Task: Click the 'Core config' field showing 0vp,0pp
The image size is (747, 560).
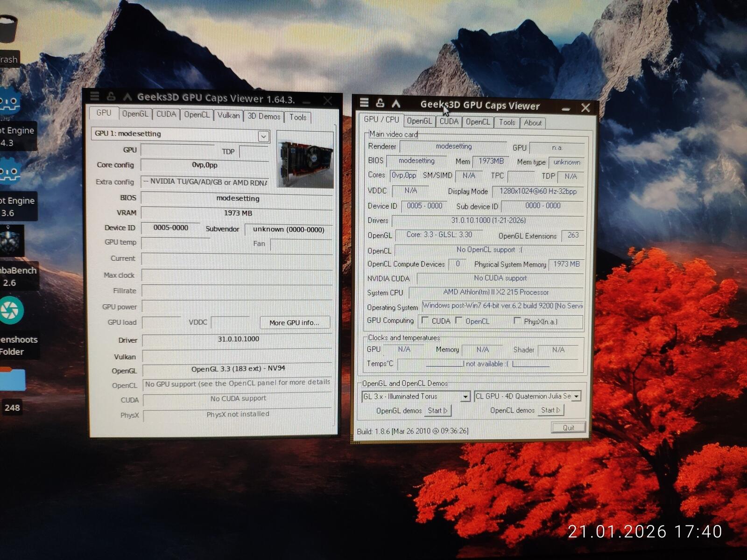Action: 204,165
